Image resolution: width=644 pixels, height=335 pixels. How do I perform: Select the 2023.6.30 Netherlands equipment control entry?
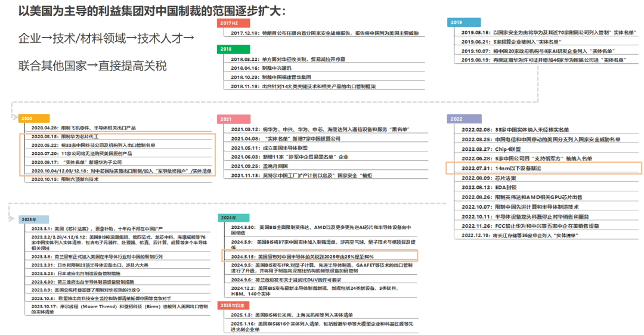[82, 282]
